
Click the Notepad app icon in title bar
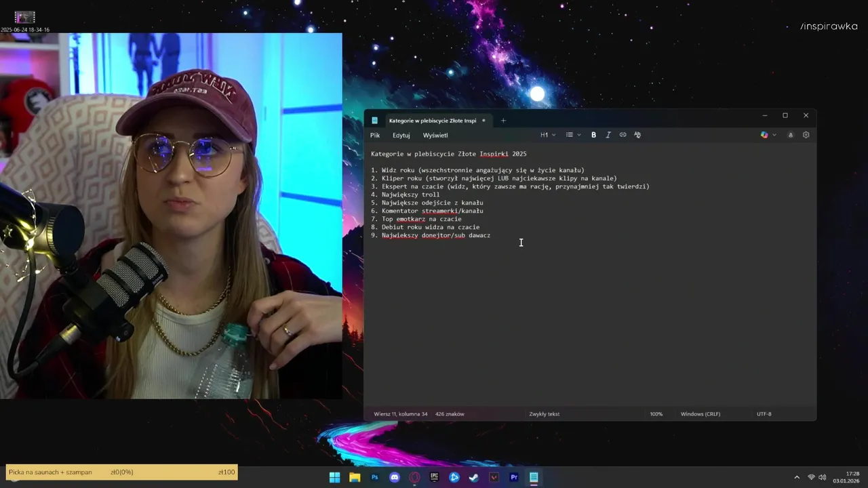tap(374, 121)
